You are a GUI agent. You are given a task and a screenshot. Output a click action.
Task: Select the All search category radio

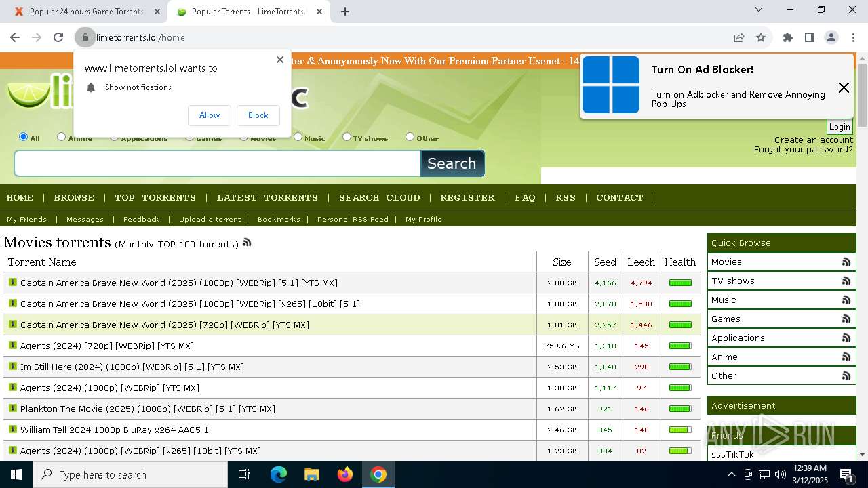[x=24, y=137]
